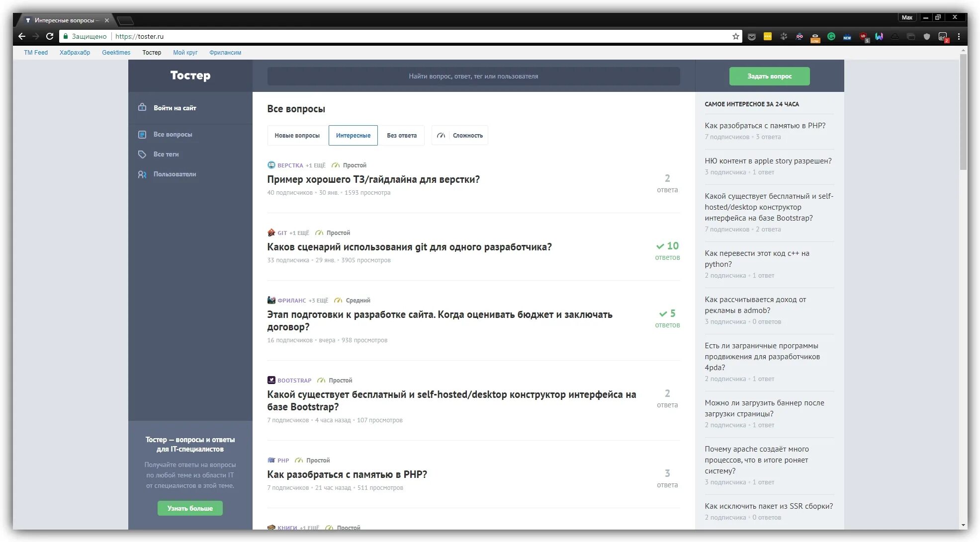Click the tag icon next to Все теги
980x542 pixels.
click(142, 155)
